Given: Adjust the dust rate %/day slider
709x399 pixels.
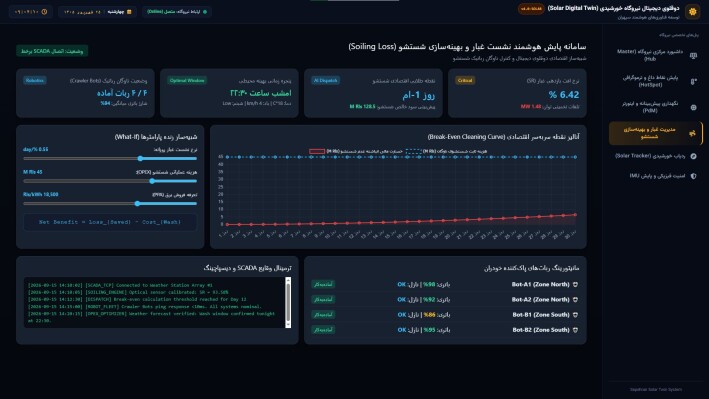Looking at the screenshot, I should (x=110, y=158).
